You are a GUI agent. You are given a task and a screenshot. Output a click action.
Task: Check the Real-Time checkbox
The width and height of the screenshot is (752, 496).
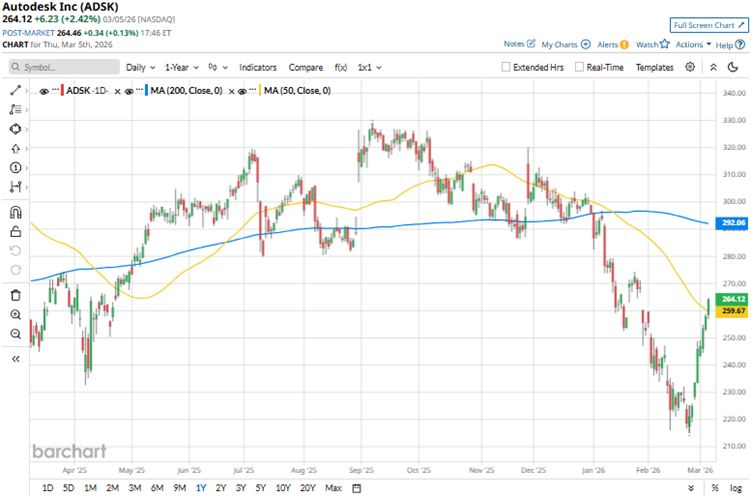(579, 67)
